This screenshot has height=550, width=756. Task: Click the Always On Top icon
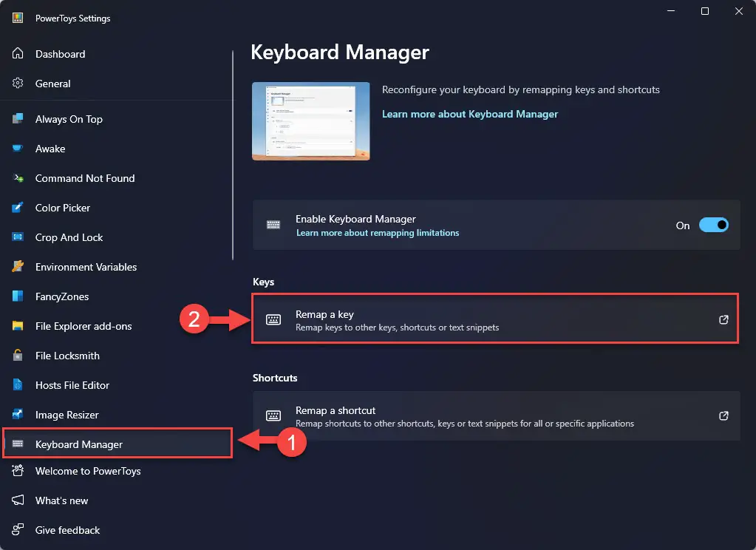18,119
